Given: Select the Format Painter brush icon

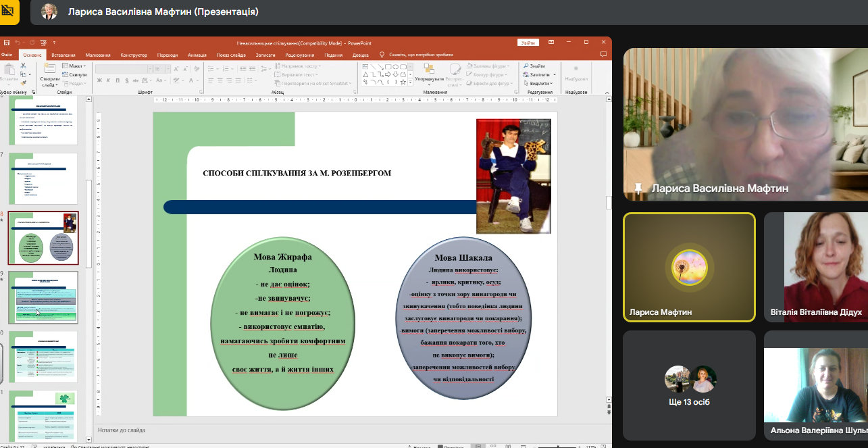Looking at the screenshot, I should coord(23,83).
